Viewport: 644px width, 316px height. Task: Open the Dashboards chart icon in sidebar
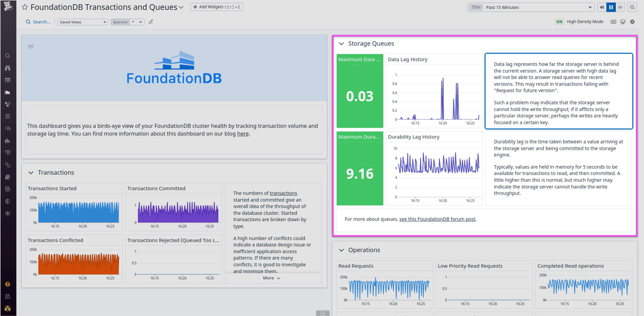click(x=8, y=92)
